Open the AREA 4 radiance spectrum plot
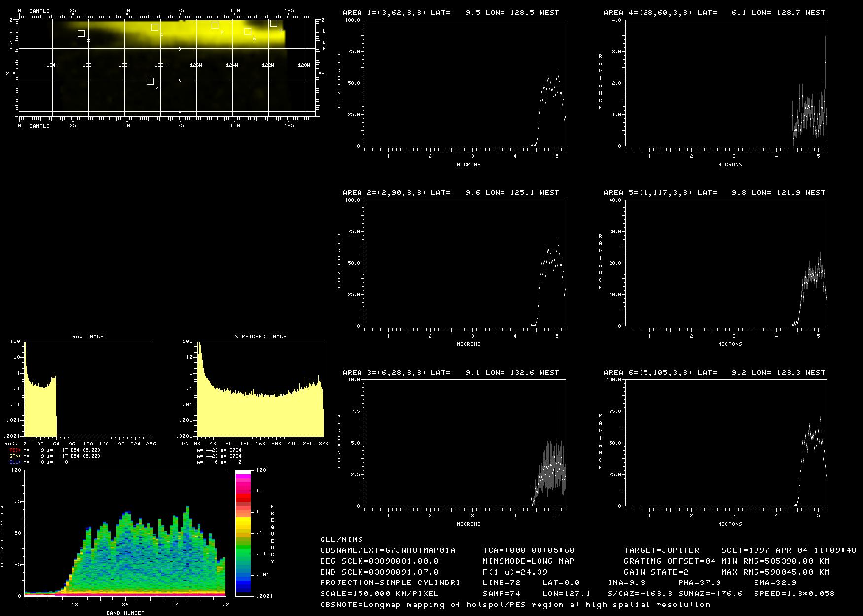This screenshot has width=863, height=616. pos(726,83)
